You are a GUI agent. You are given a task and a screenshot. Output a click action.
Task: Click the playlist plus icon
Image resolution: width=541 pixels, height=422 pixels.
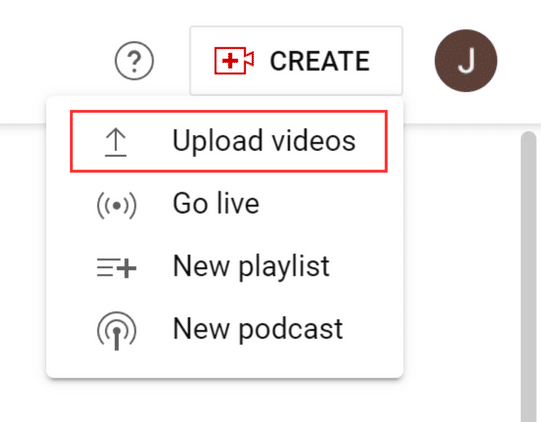[x=117, y=268]
